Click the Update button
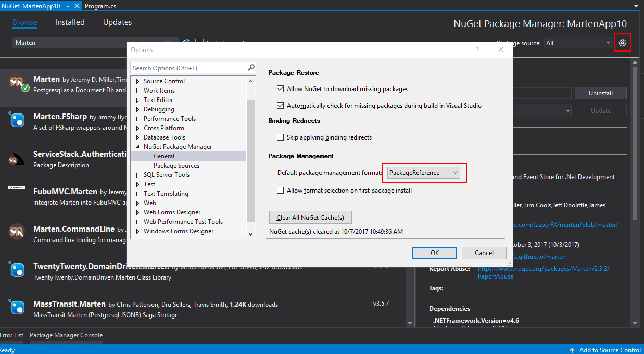644x354 pixels. click(x=600, y=111)
